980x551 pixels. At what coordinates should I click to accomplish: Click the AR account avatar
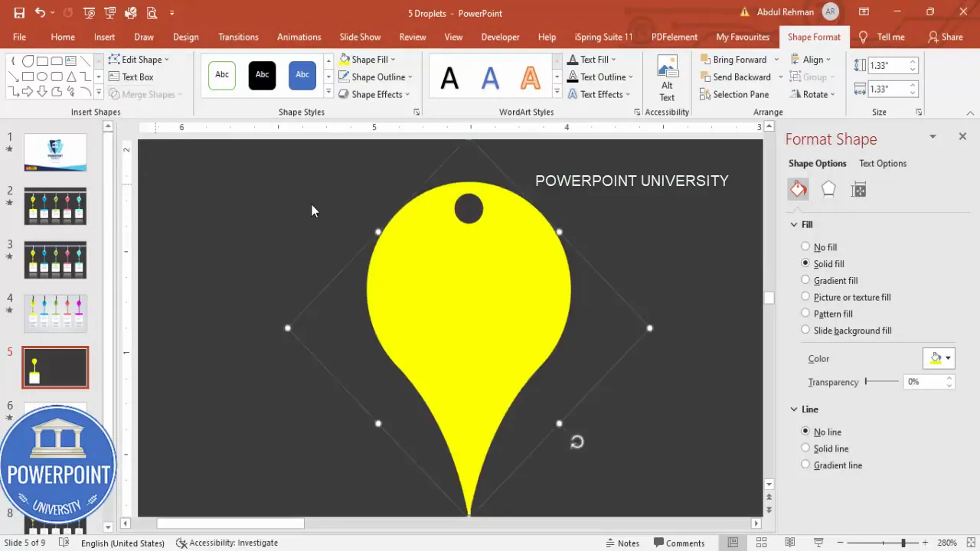830,12
